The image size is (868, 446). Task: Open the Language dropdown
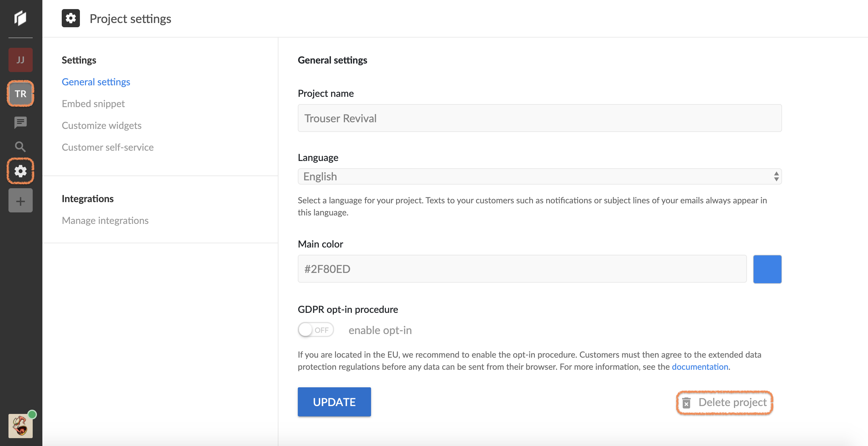click(539, 176)
